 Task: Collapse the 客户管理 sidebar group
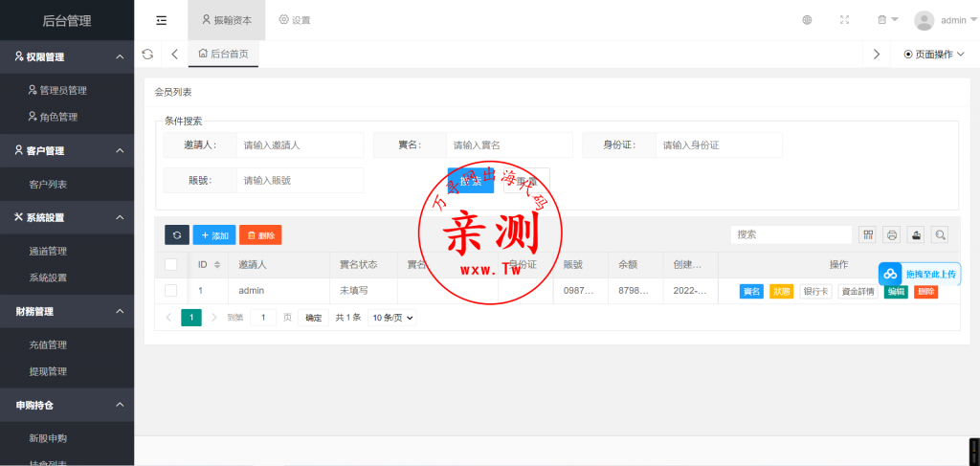67,150
